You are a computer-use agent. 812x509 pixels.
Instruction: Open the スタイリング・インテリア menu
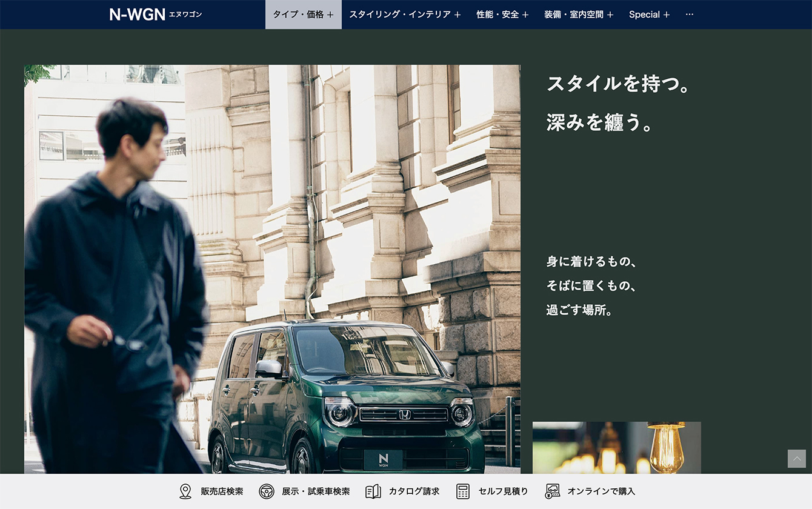click(405, 15)
